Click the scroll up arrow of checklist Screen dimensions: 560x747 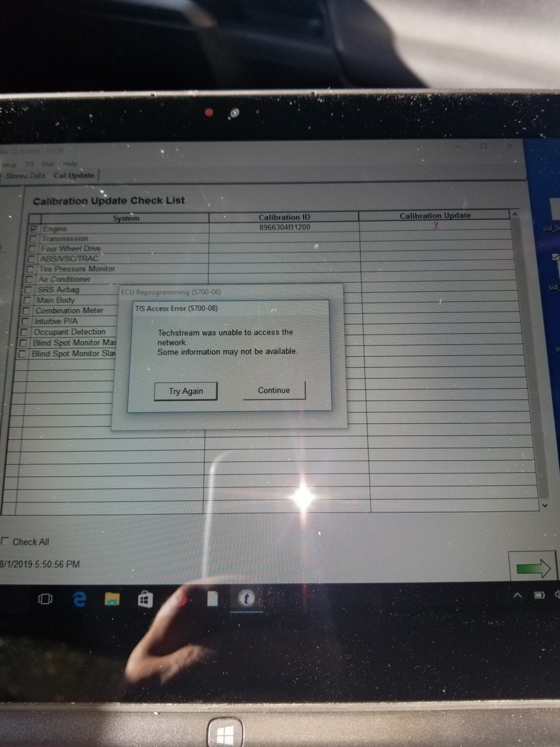[x=515, y=215]
